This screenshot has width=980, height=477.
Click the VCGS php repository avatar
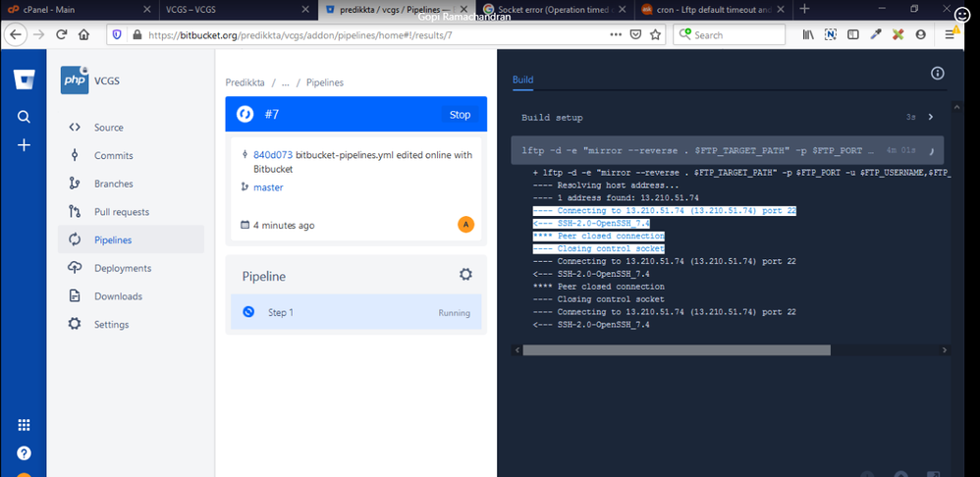(x=75, y=79)
